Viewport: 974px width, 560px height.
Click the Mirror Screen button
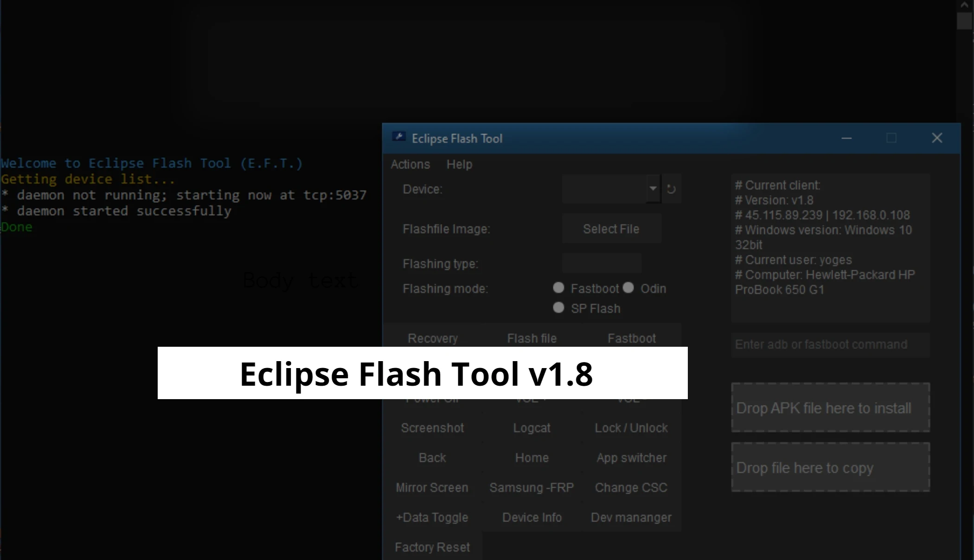[432, 487]
